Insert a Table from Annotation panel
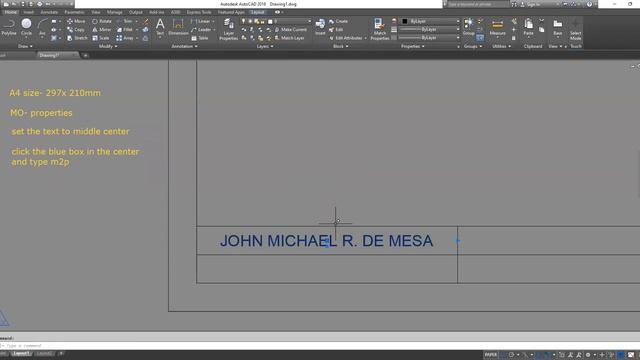 click(200, 38)
